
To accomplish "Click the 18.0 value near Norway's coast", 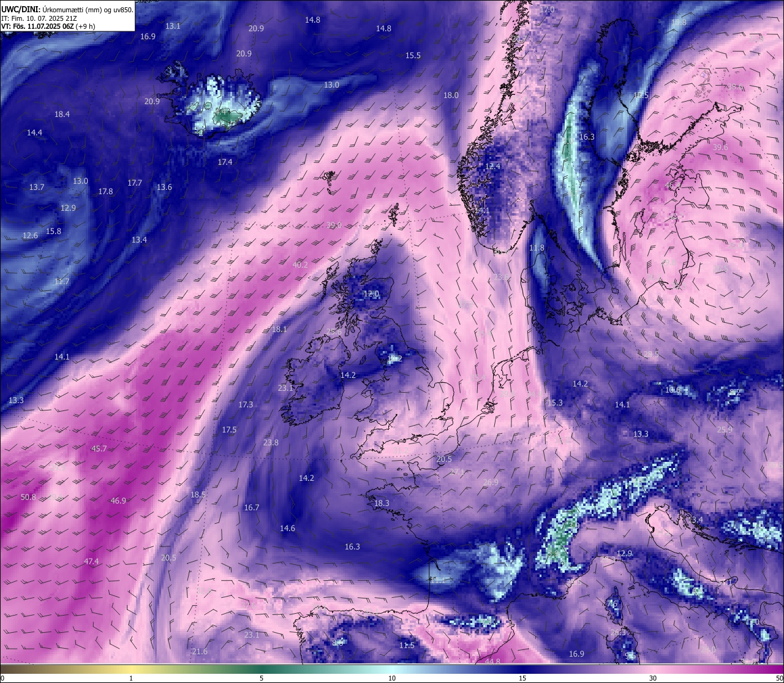I will (451, 95).
